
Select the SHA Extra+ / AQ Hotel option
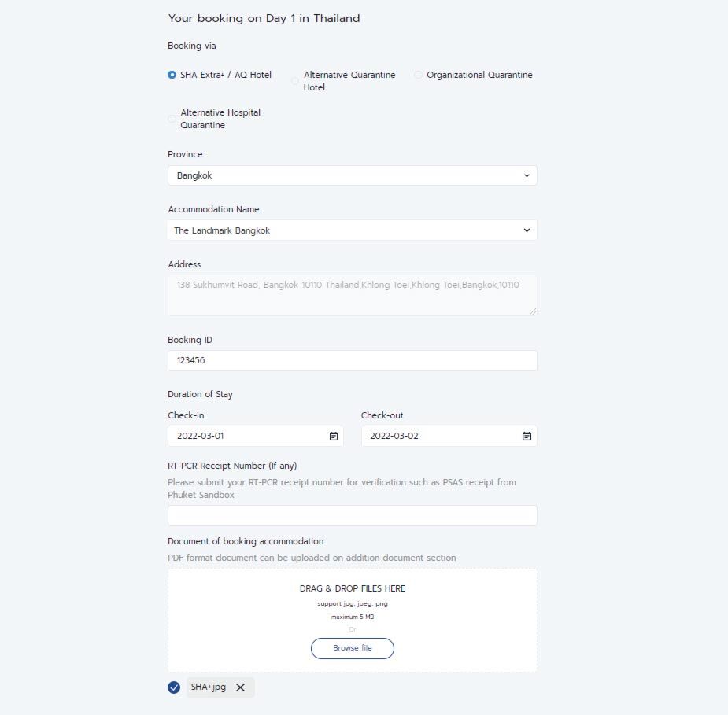(172, 75)
